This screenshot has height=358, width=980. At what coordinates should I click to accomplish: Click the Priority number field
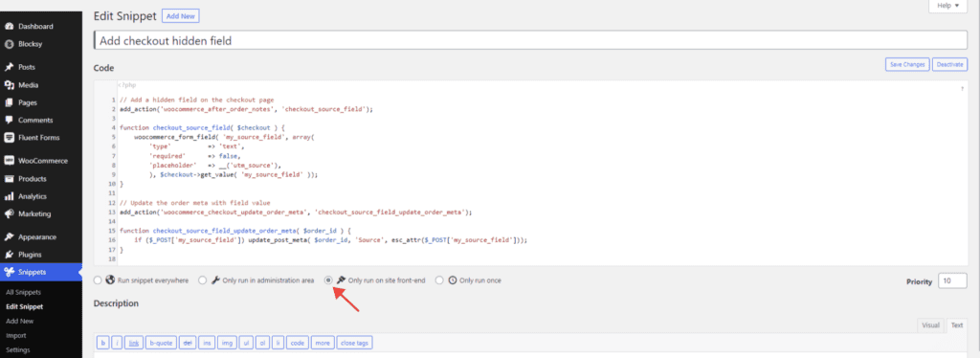tap(952, 281)
